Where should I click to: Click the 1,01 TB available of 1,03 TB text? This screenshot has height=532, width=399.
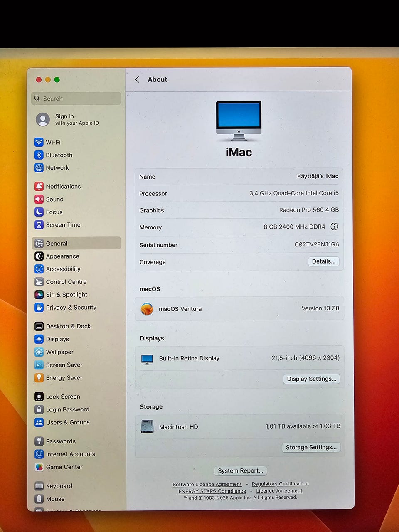(x=303, y=426)
